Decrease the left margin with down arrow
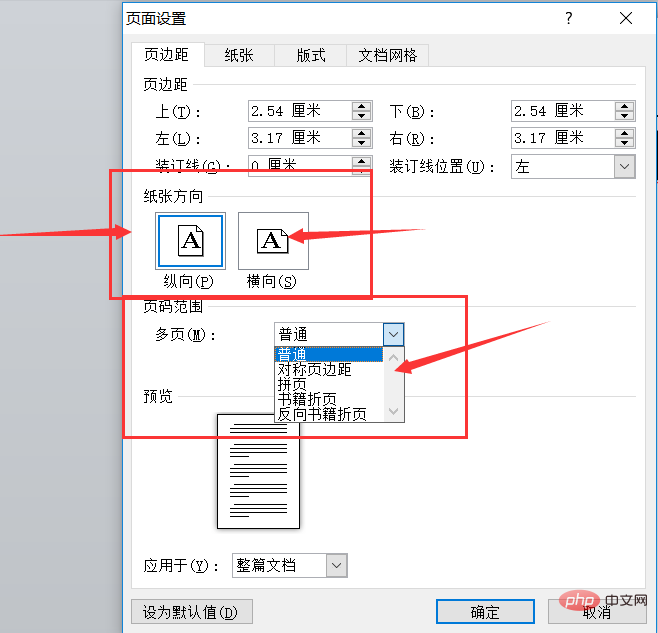The width and height of the screenshot is (658, 633). (x=361, y=143)
